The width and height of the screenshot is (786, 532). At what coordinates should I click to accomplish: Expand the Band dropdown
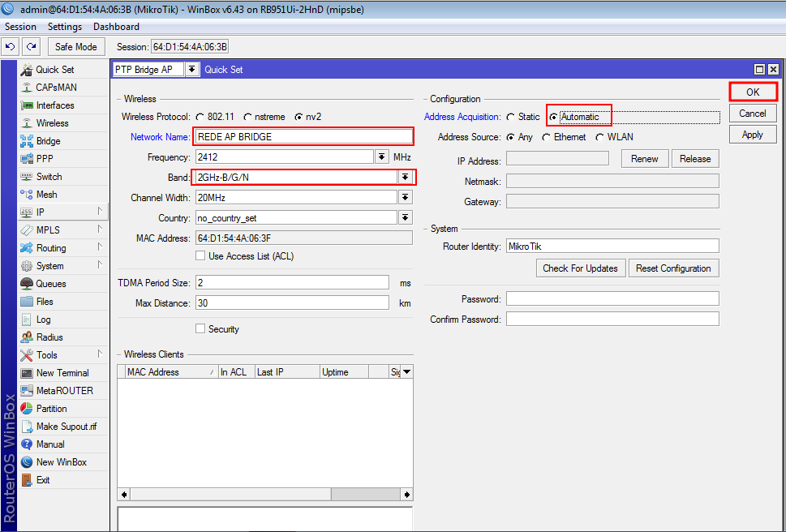[x=404, y=177]
